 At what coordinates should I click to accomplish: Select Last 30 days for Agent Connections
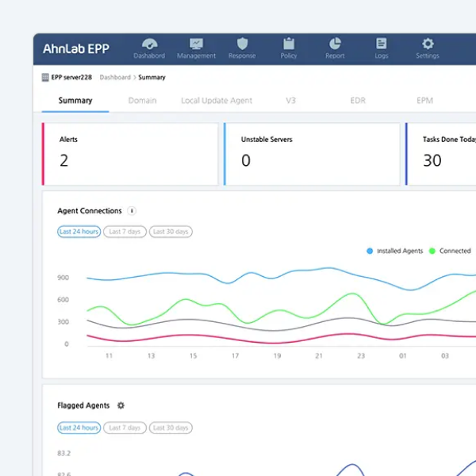(171, 232)
